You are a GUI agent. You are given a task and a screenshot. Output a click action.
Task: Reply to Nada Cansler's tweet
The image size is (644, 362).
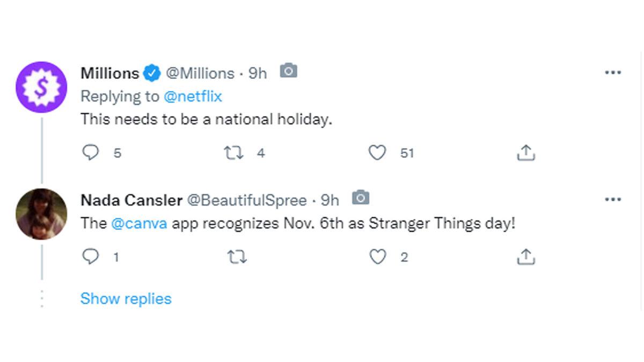(x=90, y=257)
